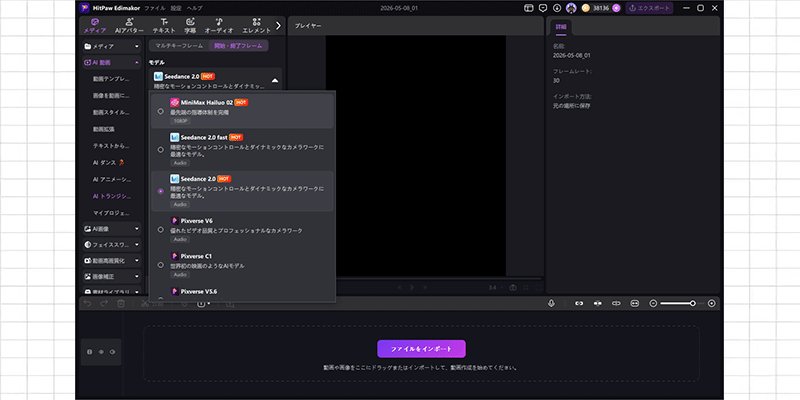Collapse the Seedance 2.0 model dropdown
The image size is (800, 400).
tap(275, 81)
